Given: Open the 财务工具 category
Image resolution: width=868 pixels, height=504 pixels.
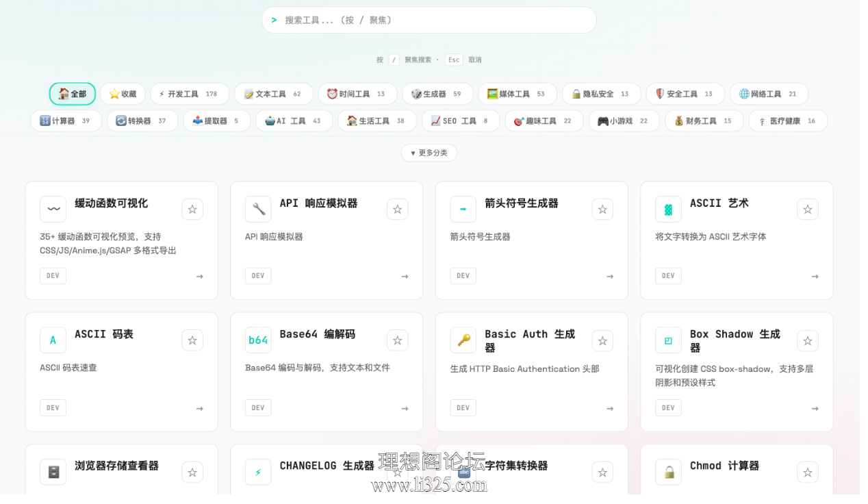Looking at the screenshot, I should (704, 121).
